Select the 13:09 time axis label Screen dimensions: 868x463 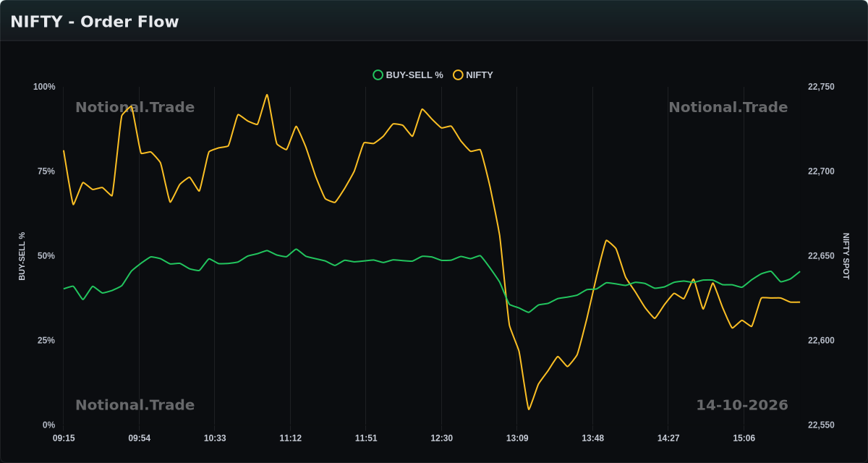[x=517, y=438]
